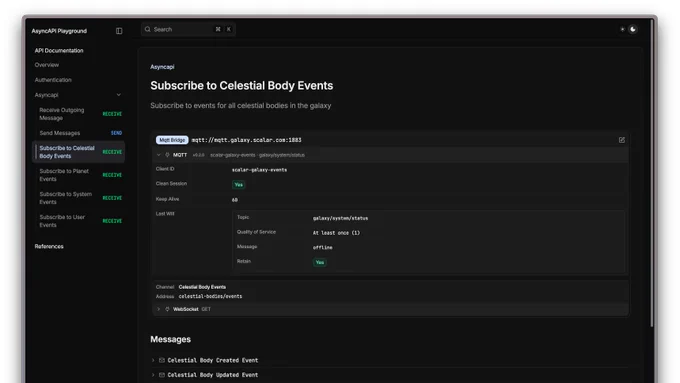Click the AsyncAPI Playground title
This screenshot has width=680, height=383.
[x=59, y=31]
